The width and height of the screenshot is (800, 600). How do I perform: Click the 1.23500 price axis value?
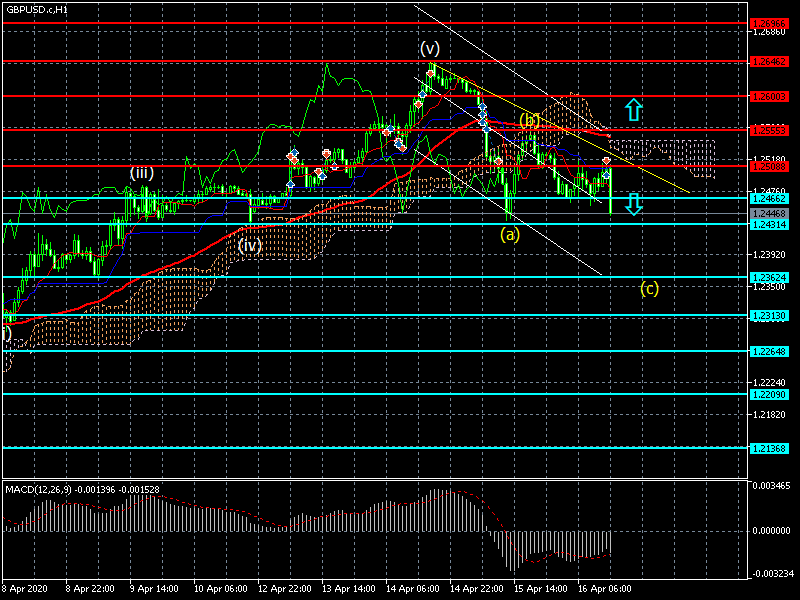click(x=769, y=287)
